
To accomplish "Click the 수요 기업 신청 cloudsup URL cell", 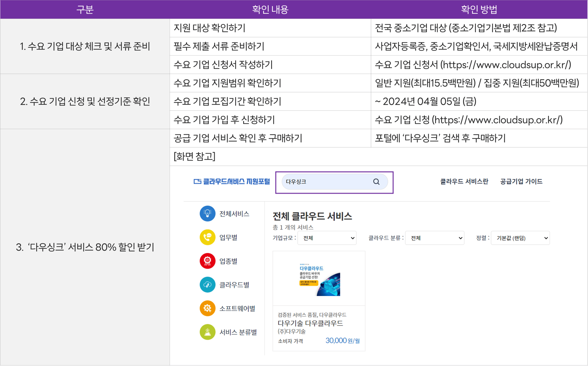I will click(x=479, y=120).
